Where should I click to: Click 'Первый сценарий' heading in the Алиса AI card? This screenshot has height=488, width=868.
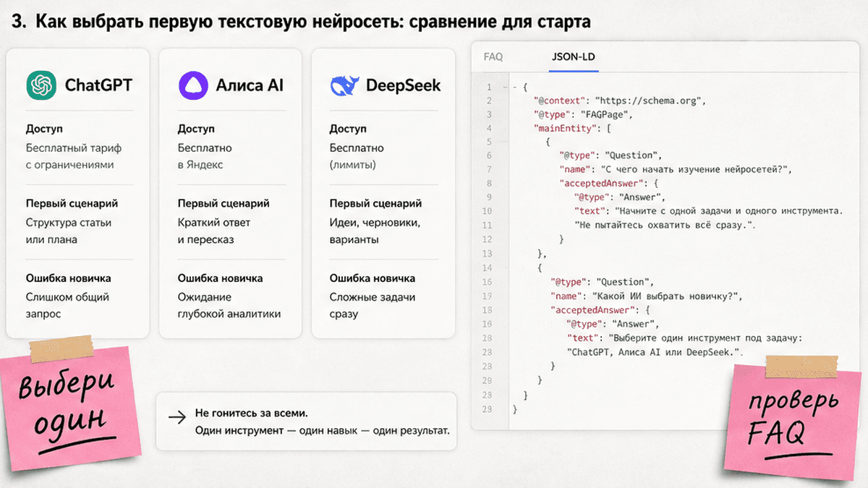click(224, 203)
